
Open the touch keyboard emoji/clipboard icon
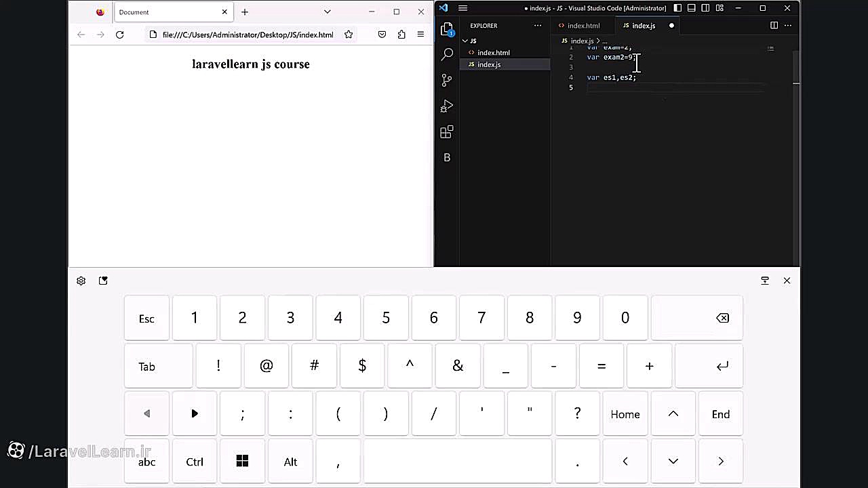click(x=103, y=281)
